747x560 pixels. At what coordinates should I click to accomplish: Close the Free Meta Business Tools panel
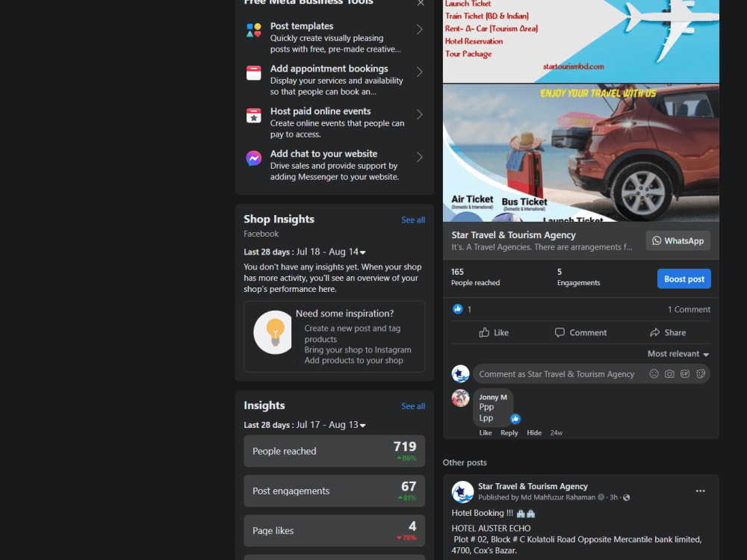point(421,3)
